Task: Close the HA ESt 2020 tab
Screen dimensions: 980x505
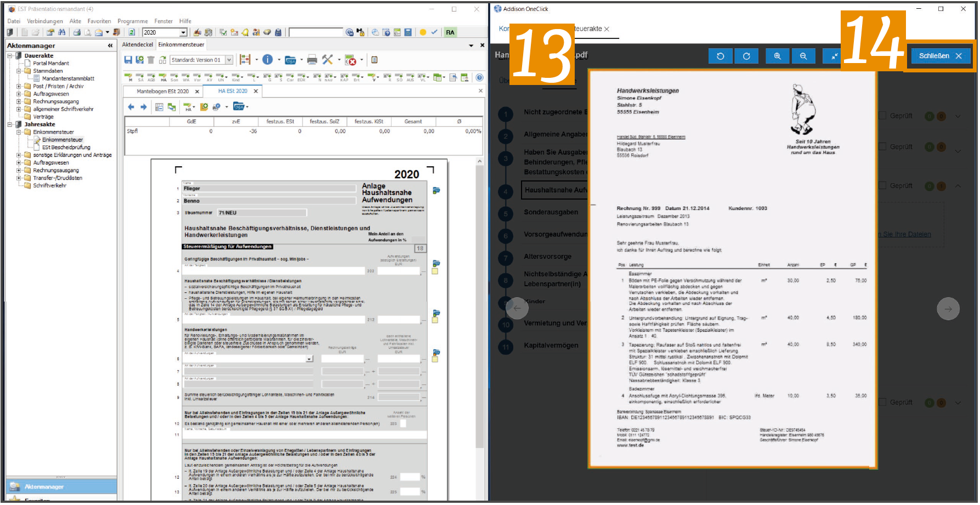Action: (x=256, y=91)
